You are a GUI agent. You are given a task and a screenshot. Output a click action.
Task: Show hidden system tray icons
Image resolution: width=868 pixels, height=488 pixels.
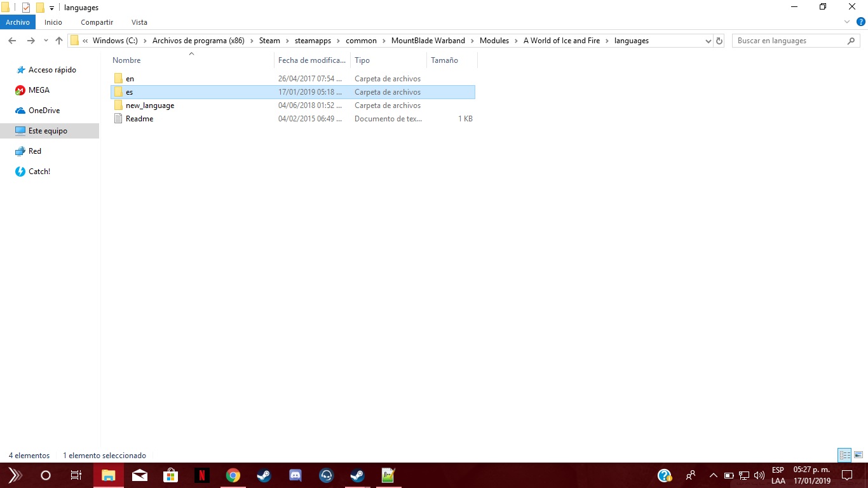(713, 475)
